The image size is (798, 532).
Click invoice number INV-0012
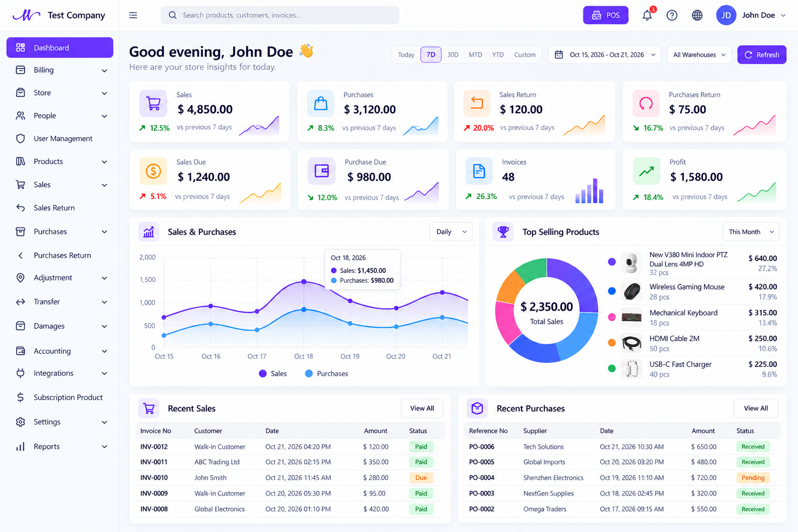coord(154,447)
